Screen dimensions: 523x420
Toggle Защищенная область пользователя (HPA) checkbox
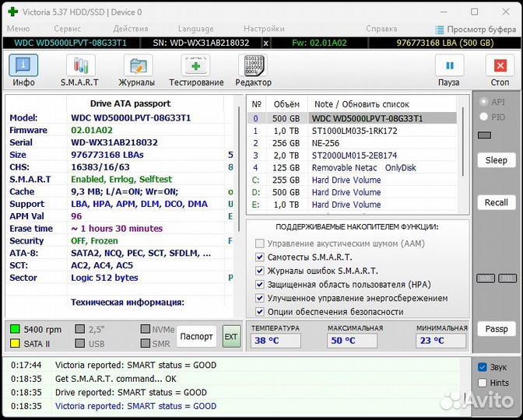[x=259, y=285]
